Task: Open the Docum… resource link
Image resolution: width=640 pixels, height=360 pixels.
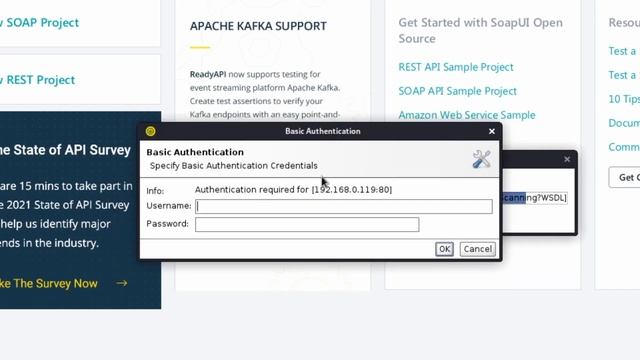Action: (x=624, y=123)
